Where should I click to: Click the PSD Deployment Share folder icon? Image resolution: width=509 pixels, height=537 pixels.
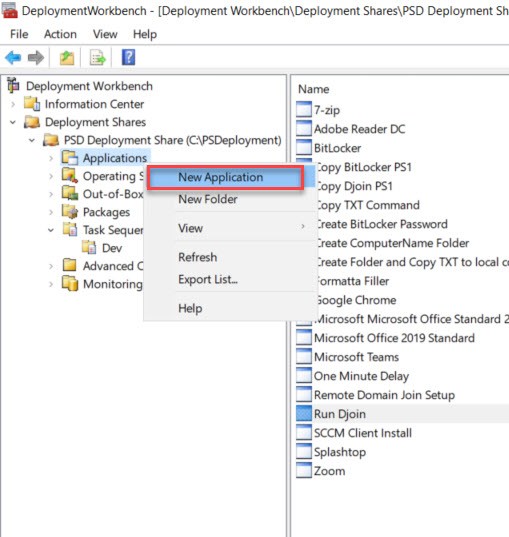point(51,140)
